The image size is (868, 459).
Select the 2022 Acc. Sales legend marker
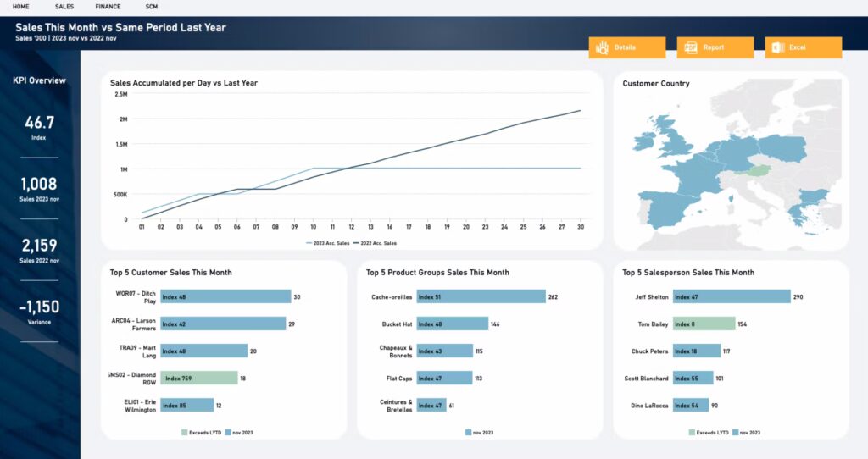click(x=356, y=243)
